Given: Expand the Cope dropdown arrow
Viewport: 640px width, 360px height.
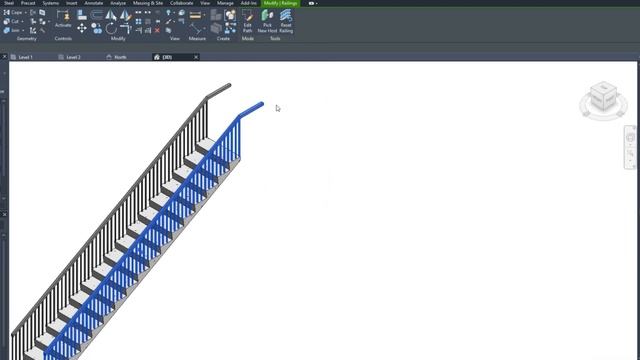Looking at the screenshot, I should [x=25, y=13].
